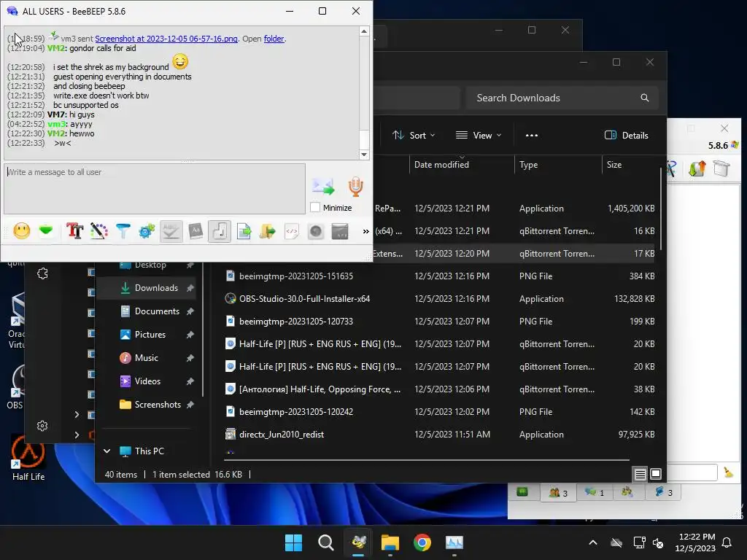Image resolution: width=747 pixels, height=560 pixels.
Task: Open the Sort dropdown in Explorer
Action: click(x=414, y=135)
